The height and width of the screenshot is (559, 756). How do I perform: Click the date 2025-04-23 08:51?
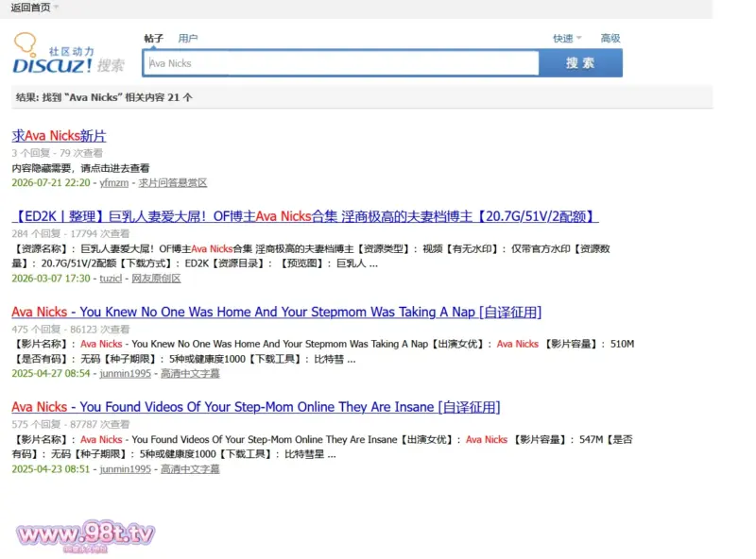[51, 469]
